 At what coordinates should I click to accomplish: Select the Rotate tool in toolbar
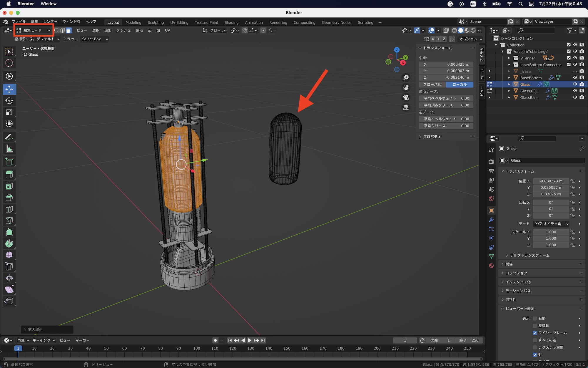click(x=9, y=101)
